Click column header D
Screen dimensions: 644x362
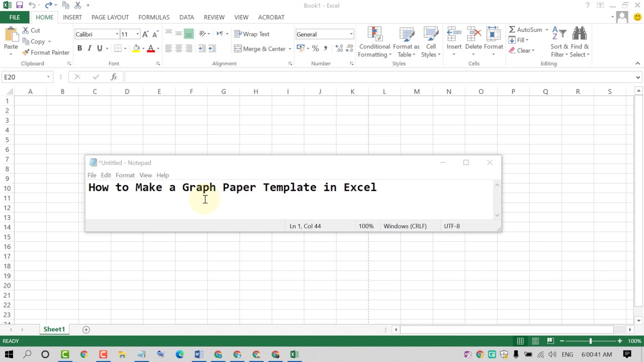pyautogui.click(x=127, y=92)
